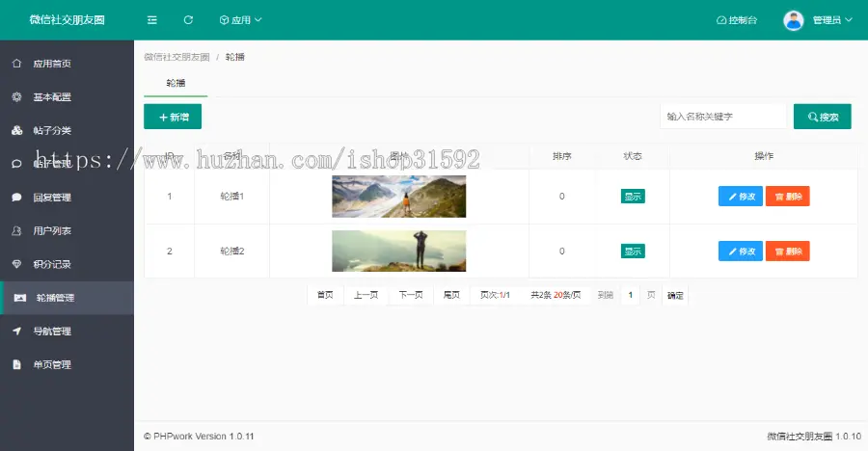Viewport: 868px width, 451px height.
Task: Click 修改 edit button for 轮播1
Action: click(741, 197)
